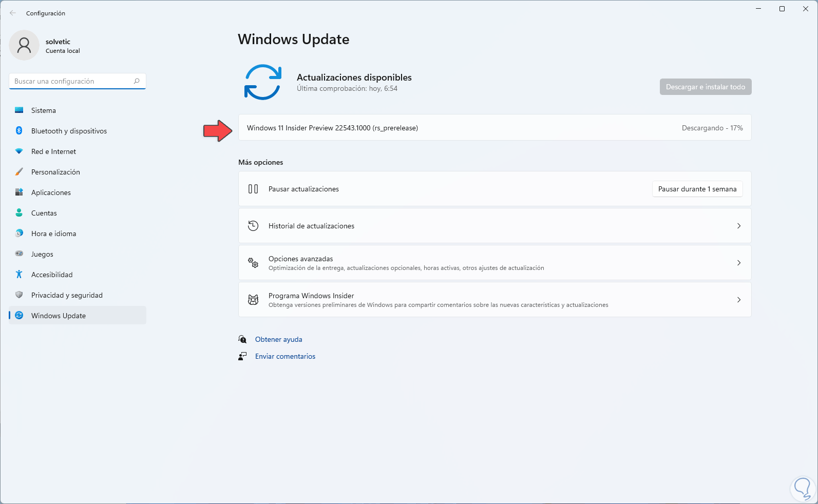The height and width of the screenshot is (504, 818).
Task: Minimize the Configuración window
Action: click(758, 9)
